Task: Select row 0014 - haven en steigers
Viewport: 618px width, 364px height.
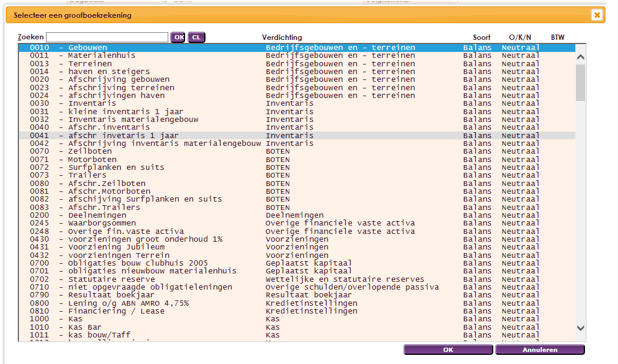Action: click(x=297, y=71)
